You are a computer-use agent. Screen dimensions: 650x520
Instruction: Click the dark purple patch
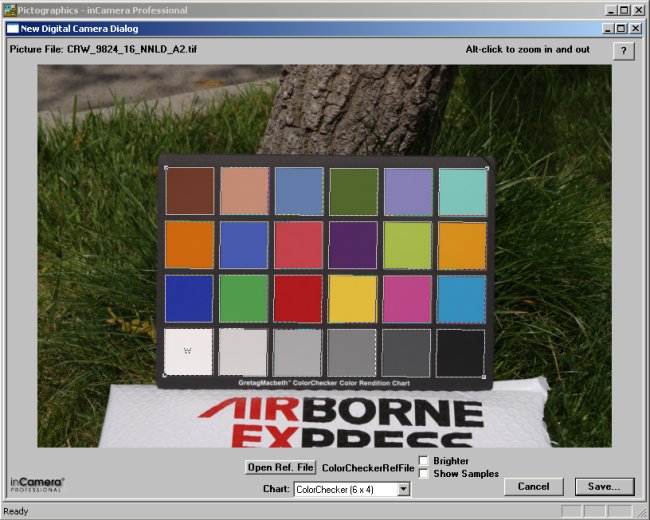point(353,245)
